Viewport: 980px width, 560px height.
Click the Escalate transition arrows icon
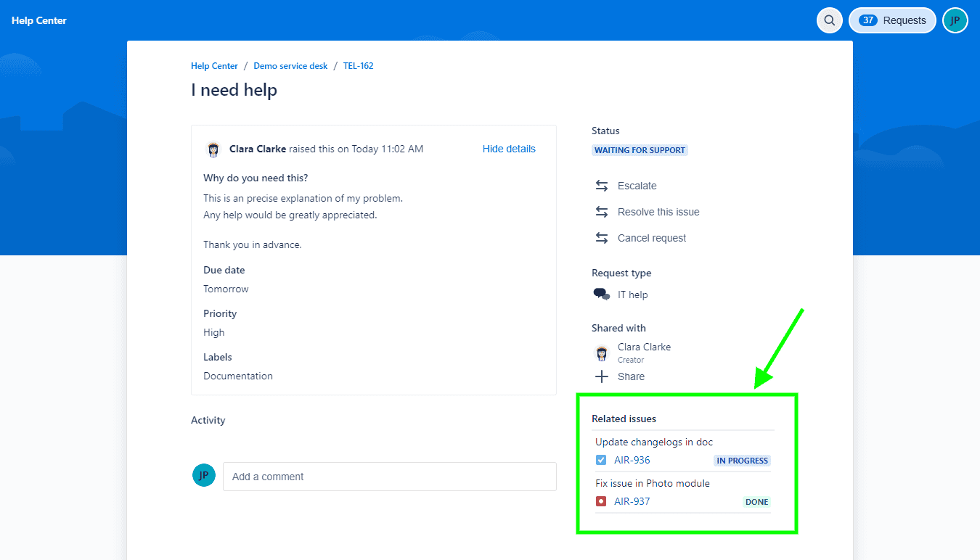point(601,186)
